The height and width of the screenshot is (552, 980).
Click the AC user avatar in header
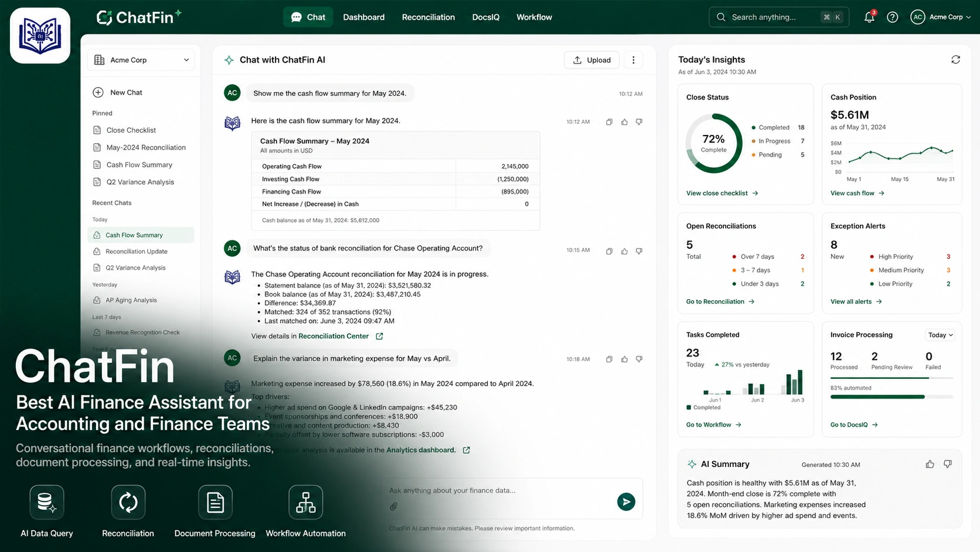click(917, 17)
